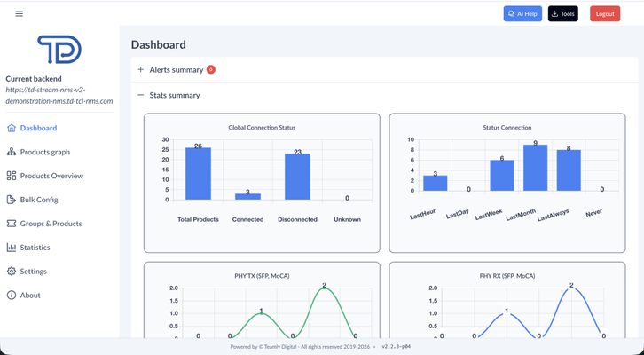Click the Settings gear icon

click(x=12, y=272)
